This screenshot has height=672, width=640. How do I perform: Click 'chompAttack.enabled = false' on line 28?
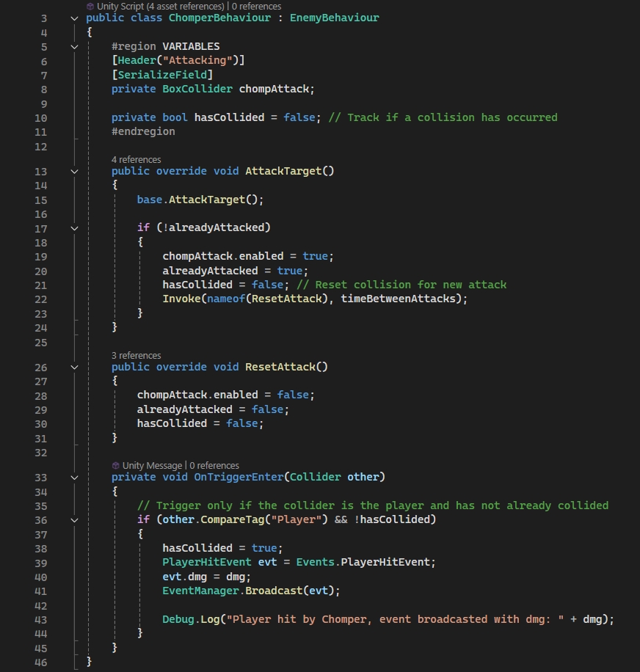[x=225, y=395]
